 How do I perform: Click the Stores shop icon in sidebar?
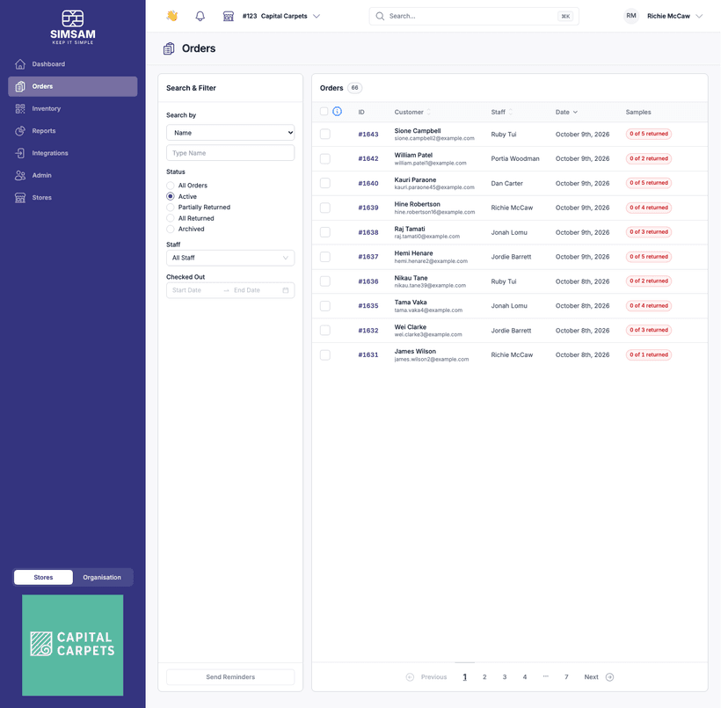click(x=20, y=197)
